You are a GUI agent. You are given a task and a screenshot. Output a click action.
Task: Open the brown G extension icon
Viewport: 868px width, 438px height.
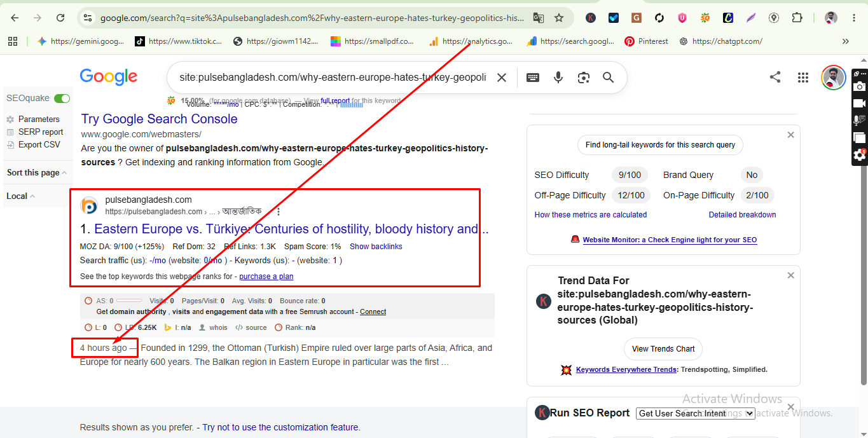[637, 18]
